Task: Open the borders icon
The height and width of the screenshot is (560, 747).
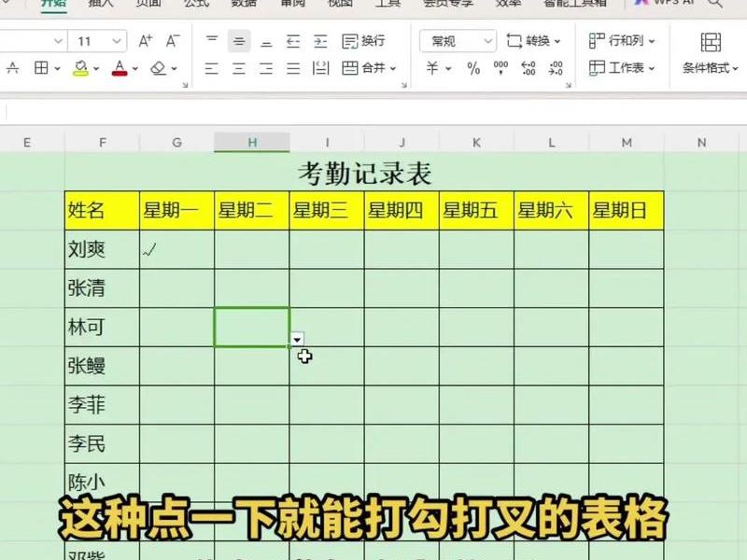Action: tap(41, 68)
